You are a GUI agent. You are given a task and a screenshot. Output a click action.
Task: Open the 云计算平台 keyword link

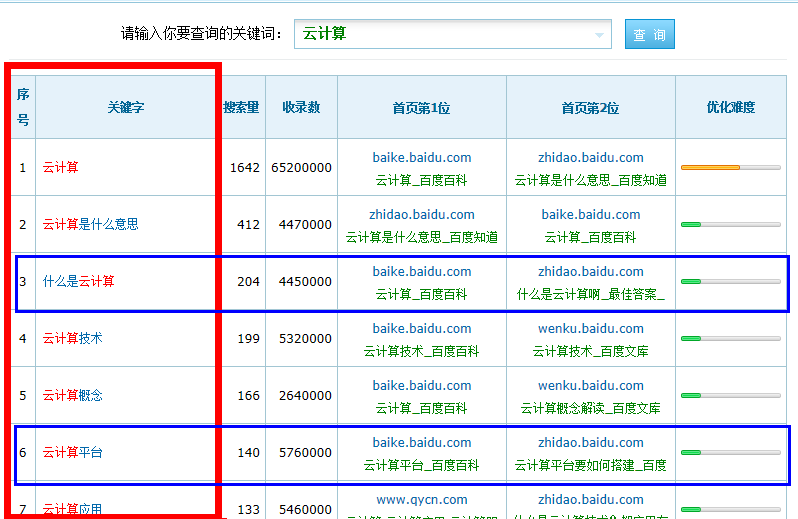tap(73, 452)
